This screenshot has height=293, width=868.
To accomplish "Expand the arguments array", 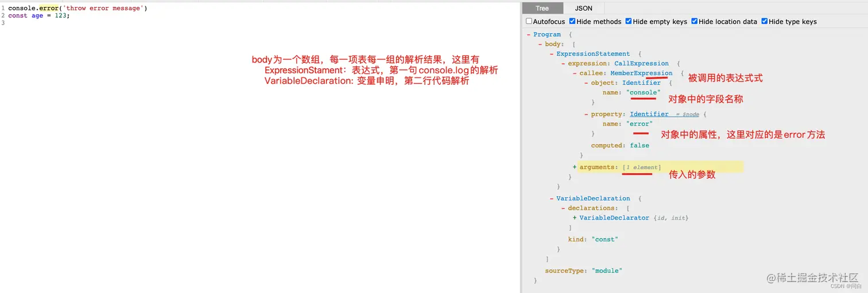I will click(574, 167).
